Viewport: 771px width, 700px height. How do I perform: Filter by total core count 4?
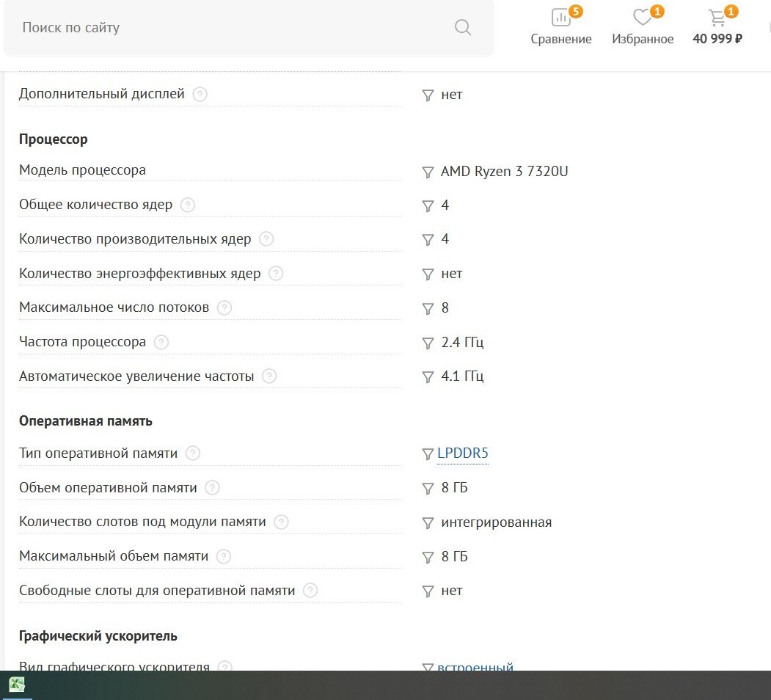point(428,205)
